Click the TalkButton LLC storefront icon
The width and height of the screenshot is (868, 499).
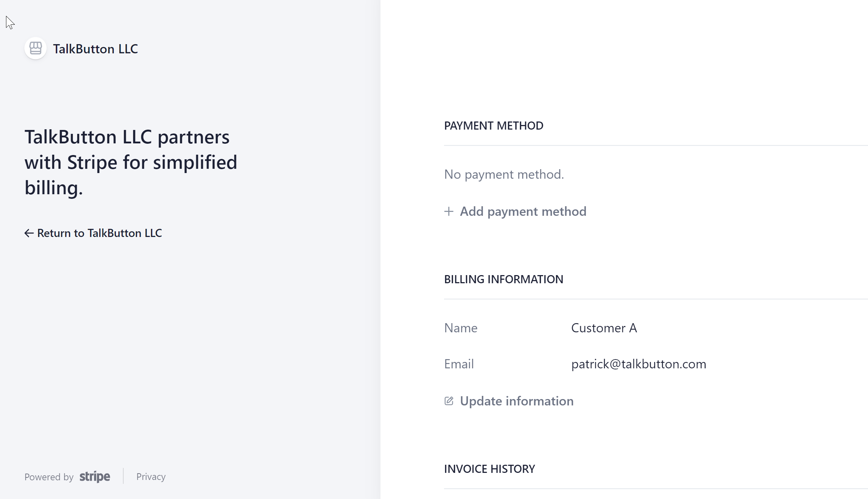(35, 48)
